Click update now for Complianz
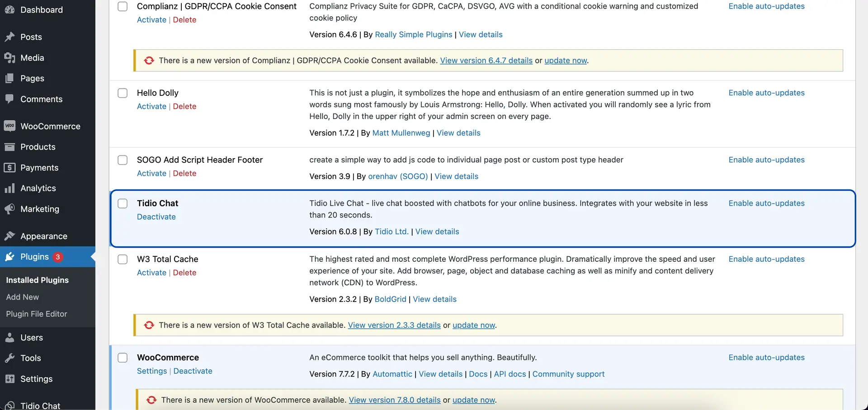The width and height of the screenshot is (868, 410). pos(566,61)
